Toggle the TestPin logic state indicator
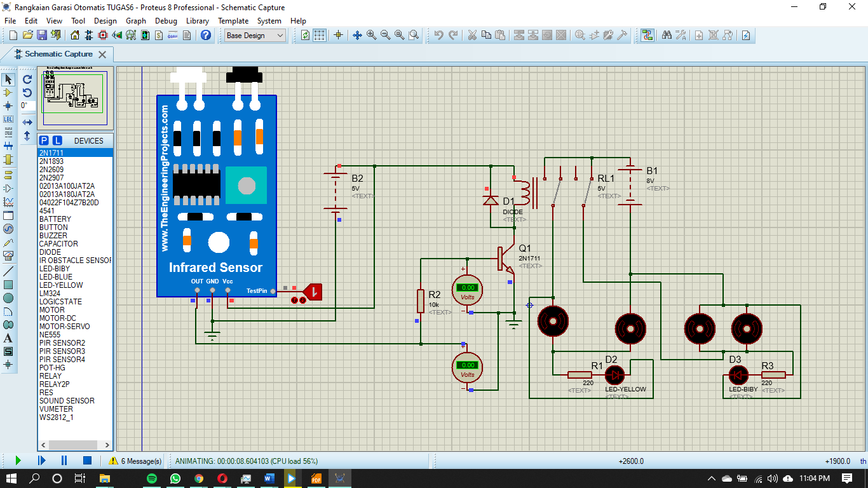 coord(313,292)
